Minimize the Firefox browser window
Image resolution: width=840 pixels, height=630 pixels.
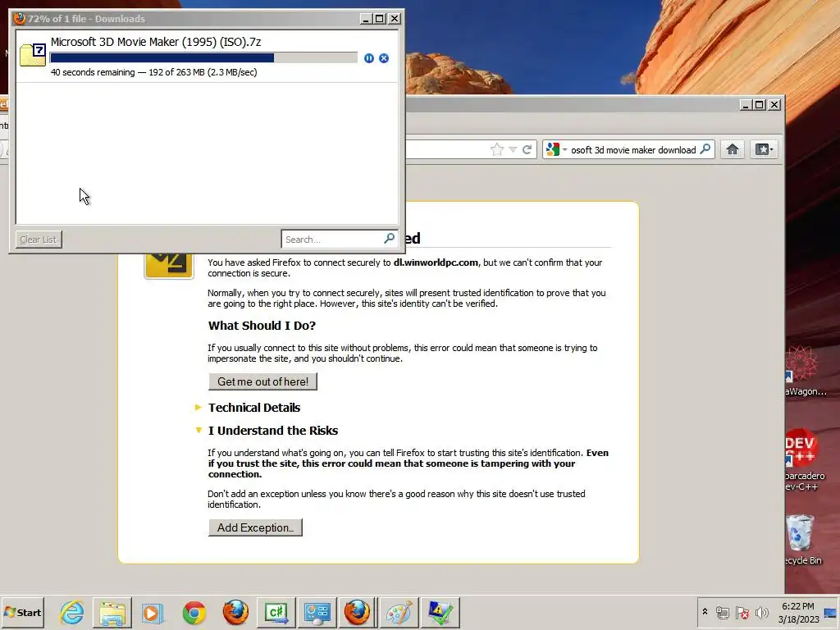(x=745, y=105)
